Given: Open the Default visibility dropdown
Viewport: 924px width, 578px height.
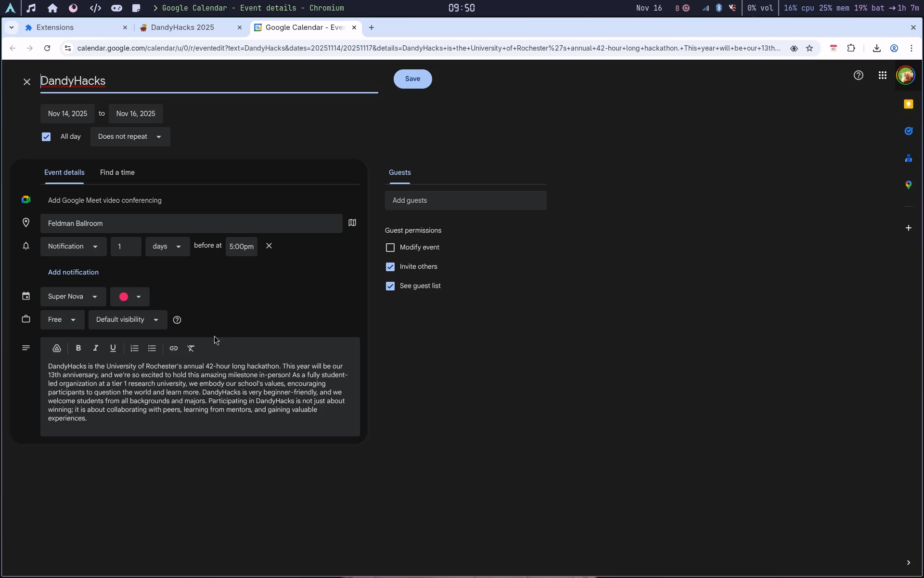Looking at the screenshot, I should point(128,320).
